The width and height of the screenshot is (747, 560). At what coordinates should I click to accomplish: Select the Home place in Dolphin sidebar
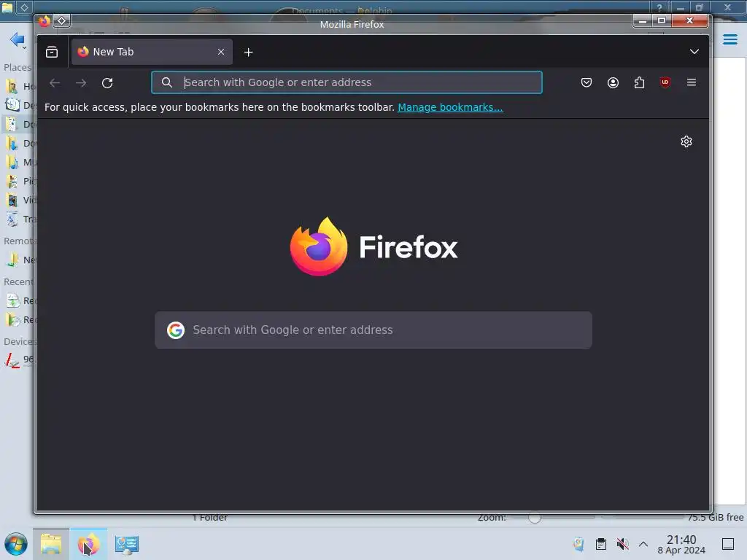19,86
